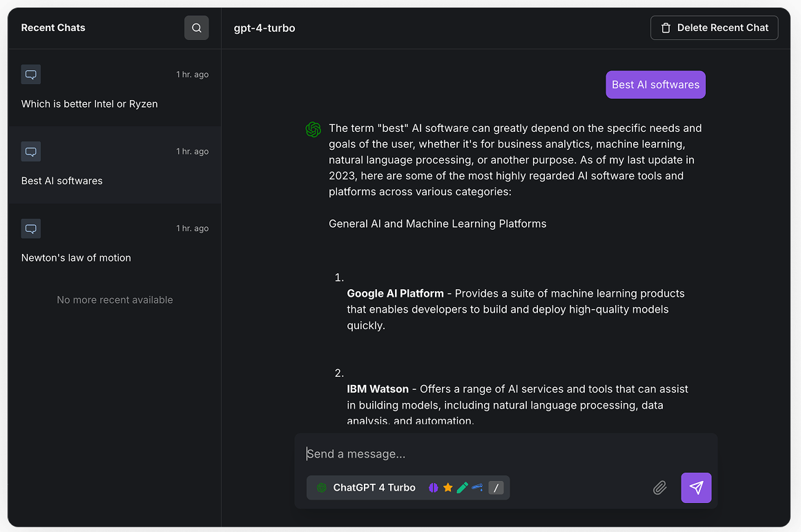Click the search icon in Recent Chats
This screenshot has width=801, height=532.
coord(196,28)
